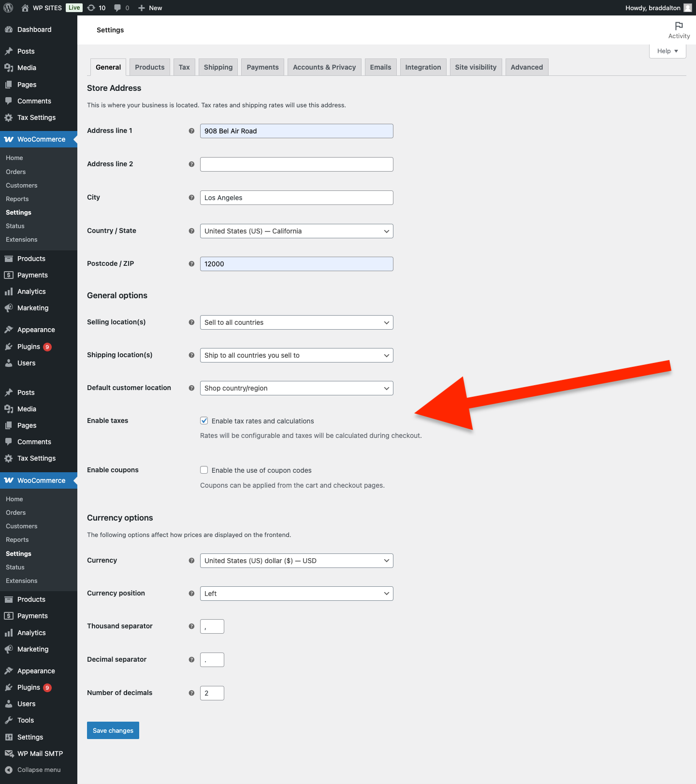696x784 pixels.
Task: Click the Save changes button
Action: pyautogui.click(x=113, y=730)
